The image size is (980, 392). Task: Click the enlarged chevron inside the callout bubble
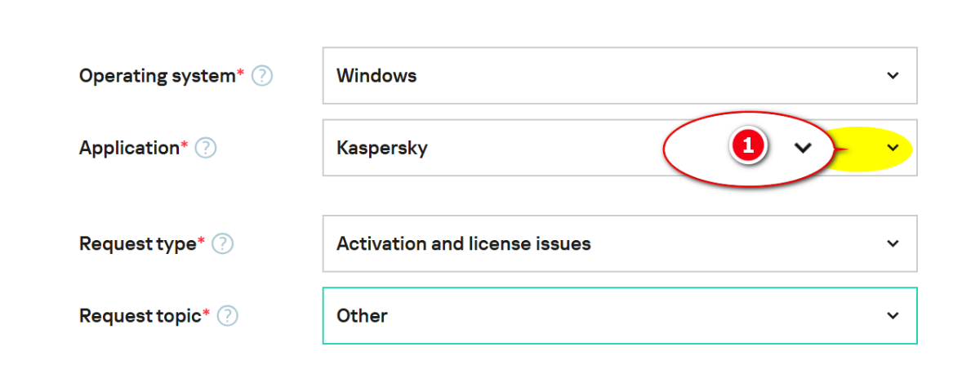click(804, 148)
